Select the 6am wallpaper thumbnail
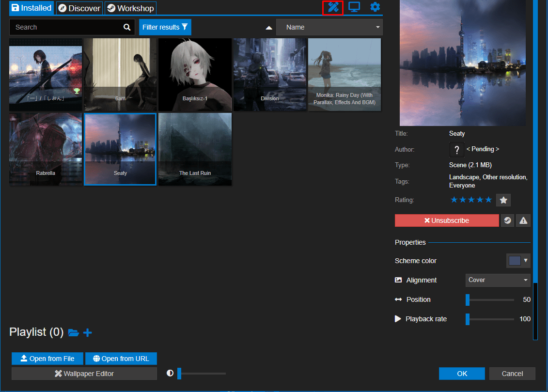The image size is (548, 392). tap(120, 75)
